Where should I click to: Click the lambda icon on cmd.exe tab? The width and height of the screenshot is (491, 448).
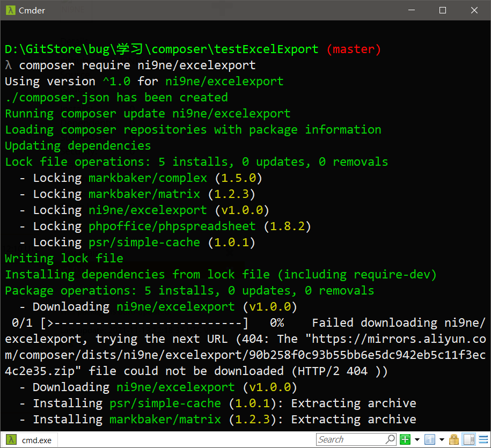[11, 440]
